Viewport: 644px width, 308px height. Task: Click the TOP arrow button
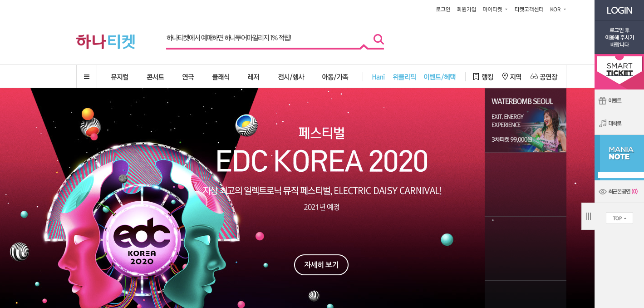(619, 218)
